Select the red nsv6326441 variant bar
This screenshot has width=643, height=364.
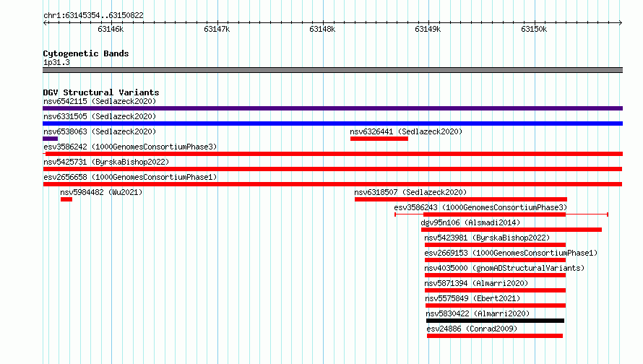click(x=379, y=139)
